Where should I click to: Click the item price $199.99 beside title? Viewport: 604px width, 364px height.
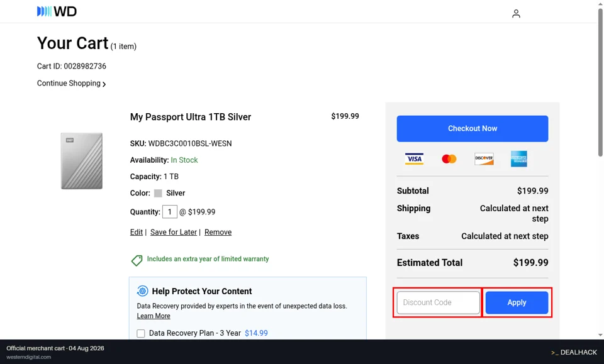coord(345,116)
